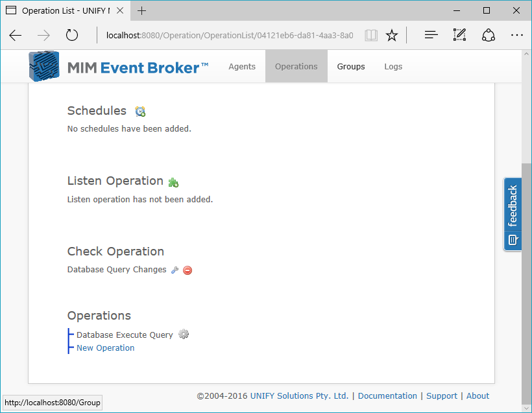Go back in browser history
532x413 pixels.
click(16, 35)
